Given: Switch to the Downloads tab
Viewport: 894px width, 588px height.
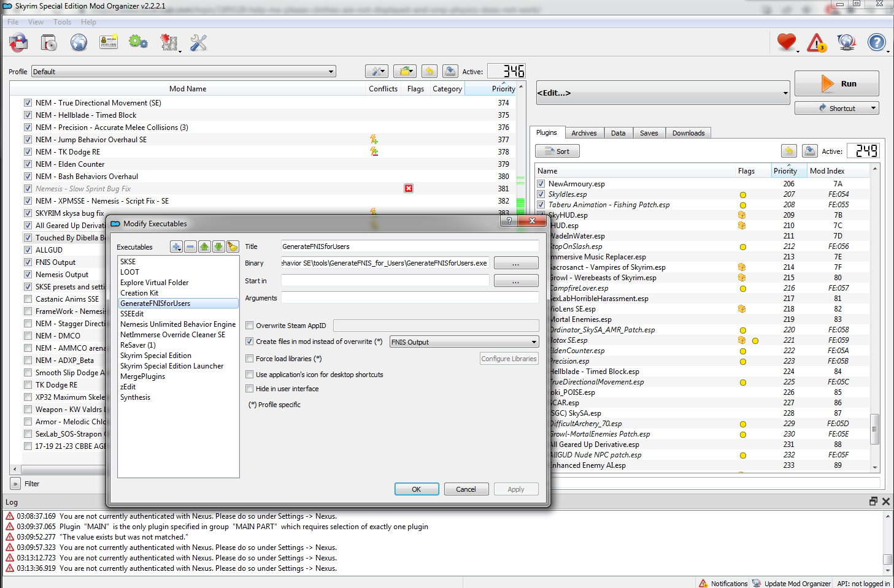Looking at the screenshot, I should coord(688,133).
